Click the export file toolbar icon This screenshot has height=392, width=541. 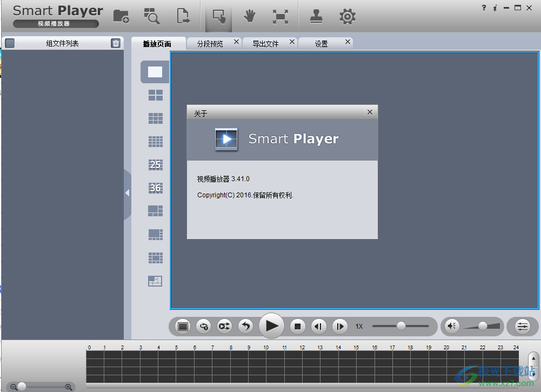point(183,16)
